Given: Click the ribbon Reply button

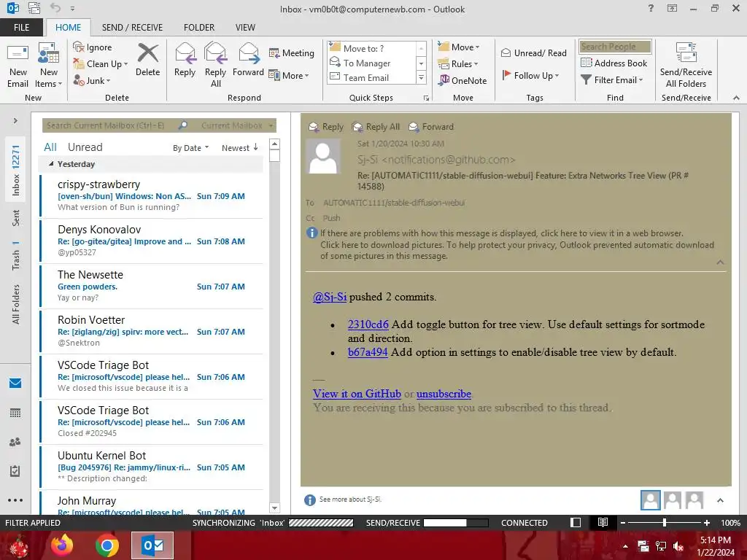Looking at the screenshot, I should pos(185,60).
